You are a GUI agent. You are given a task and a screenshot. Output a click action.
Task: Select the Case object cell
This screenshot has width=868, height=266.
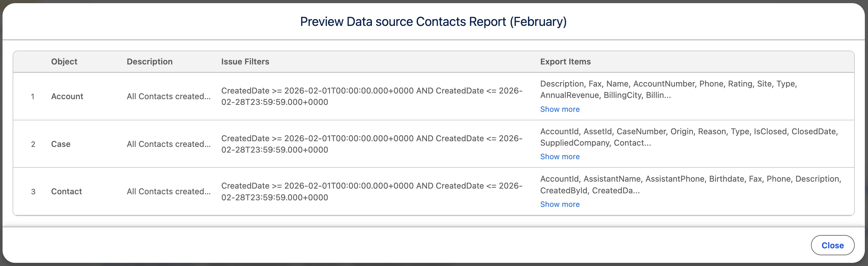61,144
